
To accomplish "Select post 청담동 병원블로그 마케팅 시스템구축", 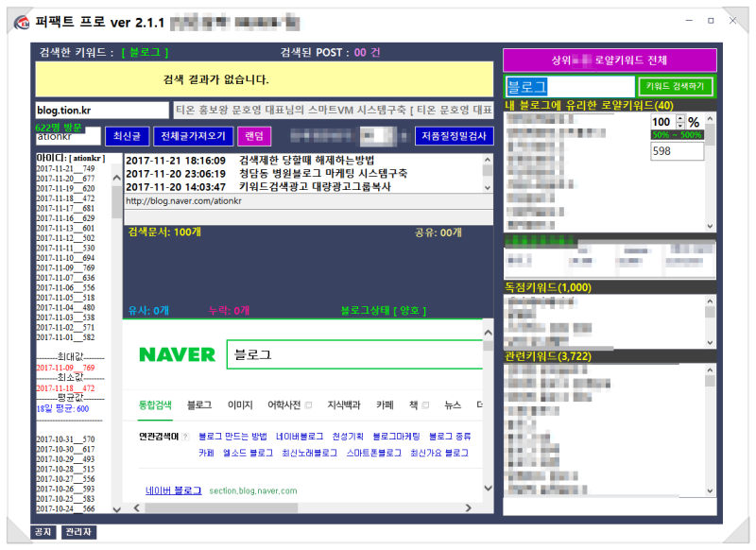I will pos(323,173).
